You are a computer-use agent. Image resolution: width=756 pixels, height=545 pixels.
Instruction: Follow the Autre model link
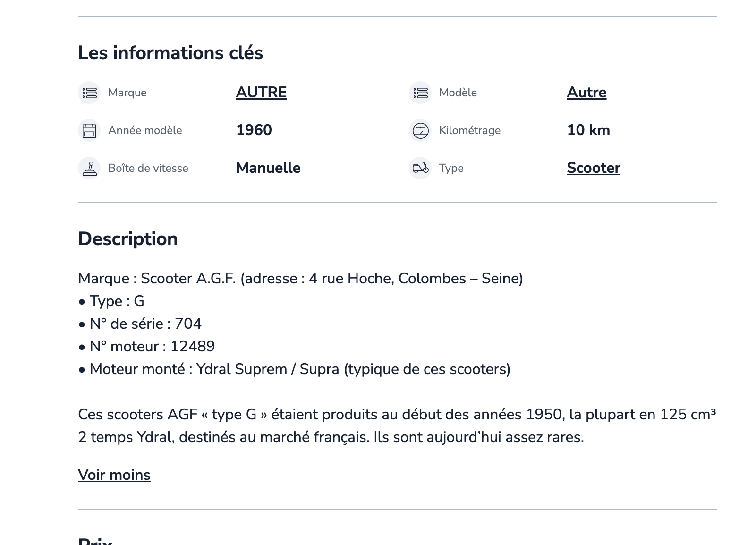pos(586,93)
